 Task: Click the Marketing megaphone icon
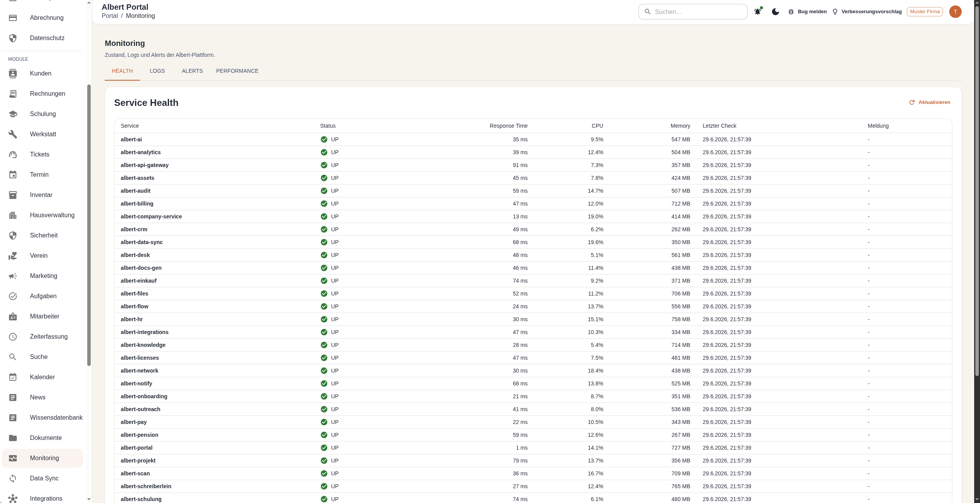point(13,276)
